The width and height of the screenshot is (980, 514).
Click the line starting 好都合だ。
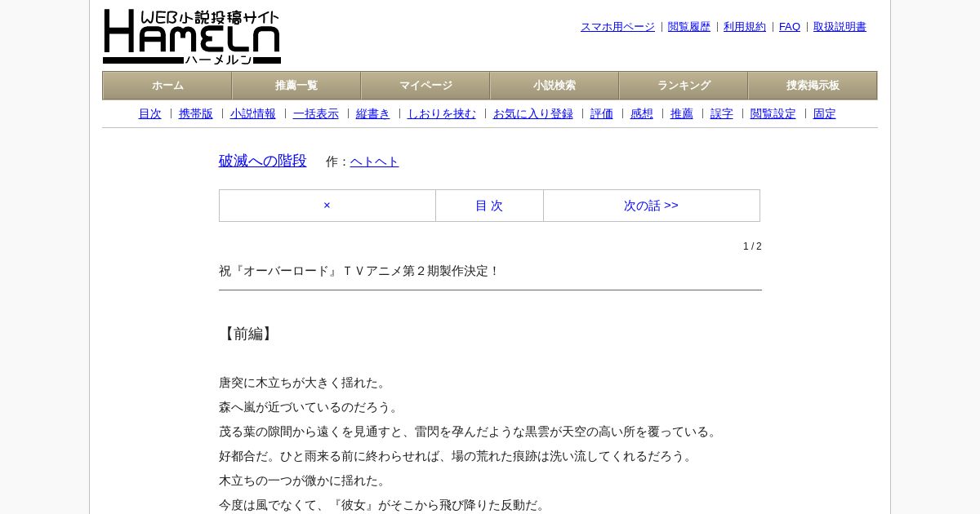(x=457, y=456)
